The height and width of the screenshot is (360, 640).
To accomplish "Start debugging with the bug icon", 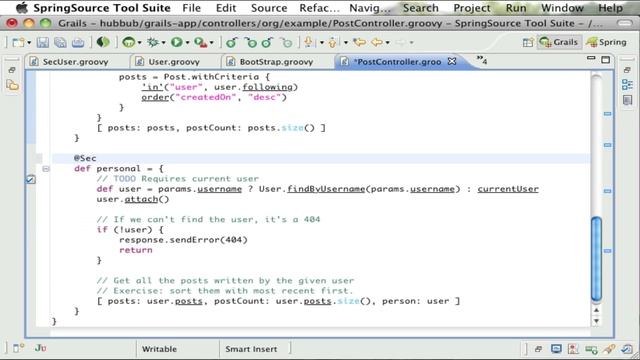I will [153, 42].
